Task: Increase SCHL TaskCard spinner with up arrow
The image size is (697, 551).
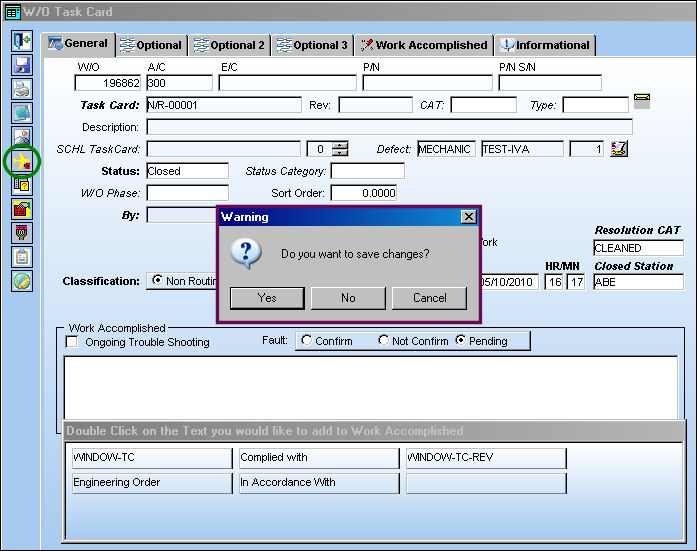Action: click(x=340, y=145)
